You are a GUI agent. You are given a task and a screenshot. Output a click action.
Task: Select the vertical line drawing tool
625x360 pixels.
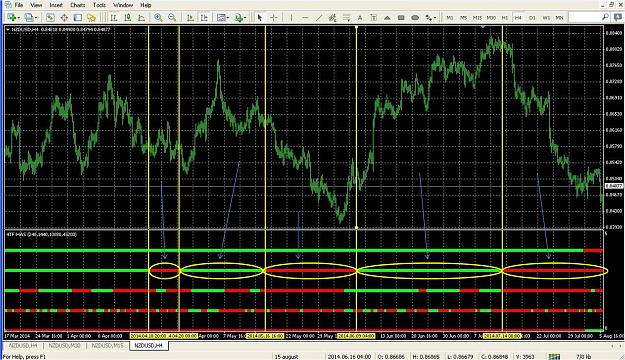pyautogui.click(x=291, y=18)
